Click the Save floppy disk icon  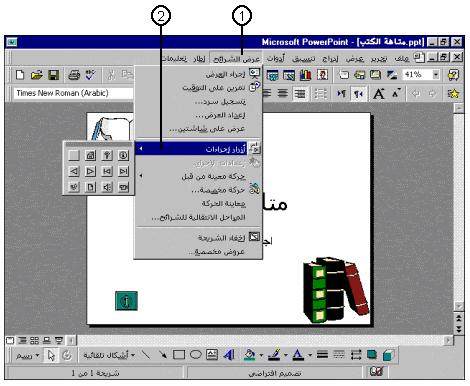pyautogui.click(x=53, y=75)
